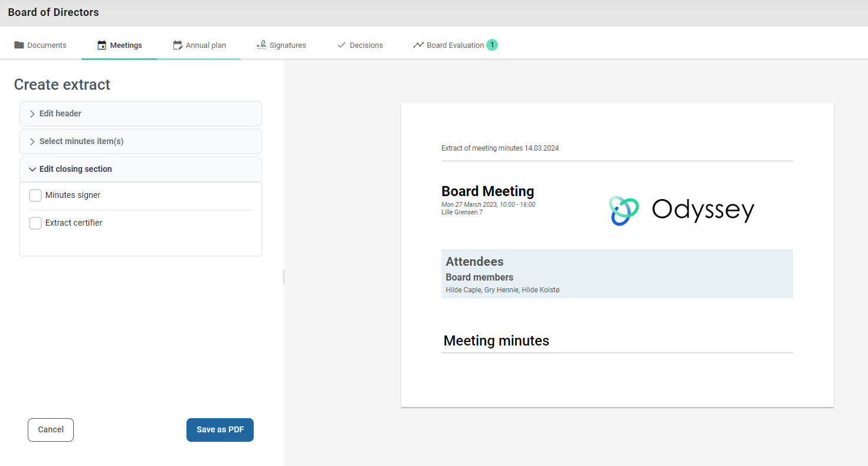Click the Board Meeting title in preview
This screenshot has height=466, width=868.
tap(487, 191)
